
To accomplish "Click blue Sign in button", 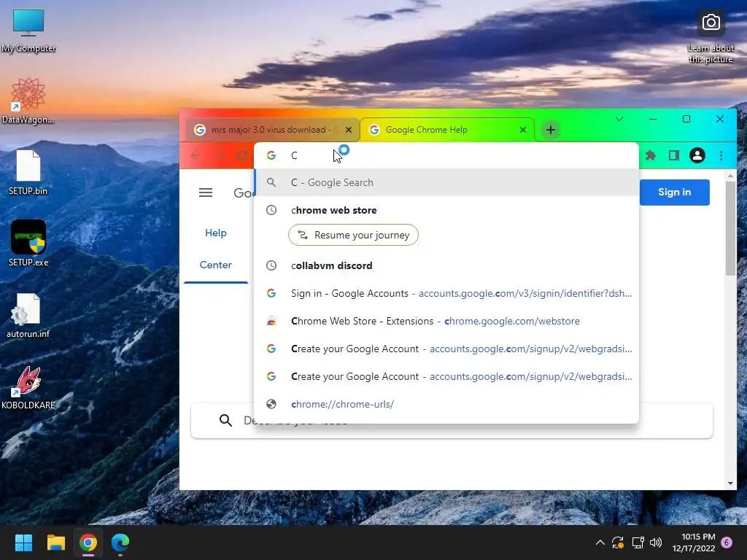I will coord(674,192).
